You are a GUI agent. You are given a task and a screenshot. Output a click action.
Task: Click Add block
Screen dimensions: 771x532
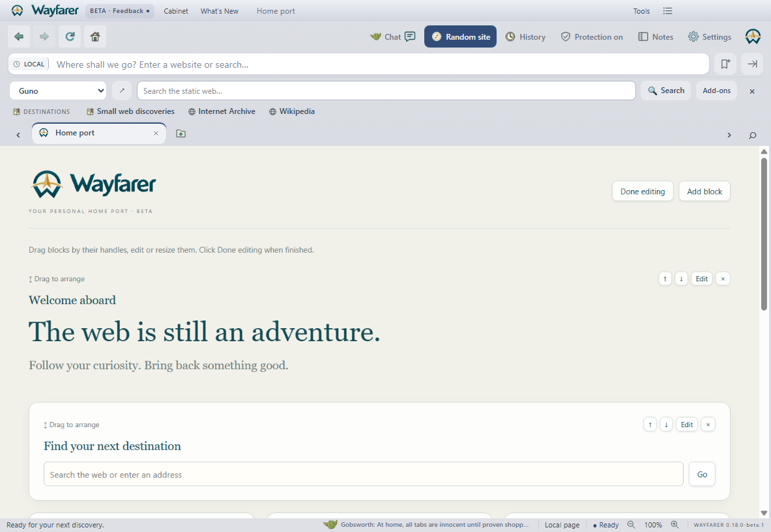(704, 191)
